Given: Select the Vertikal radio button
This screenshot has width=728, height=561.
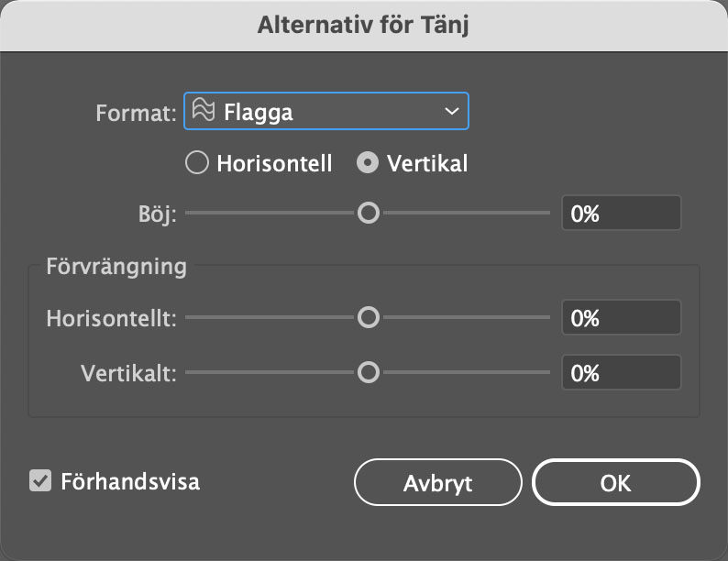Looking at the screenshot, I should tap(368, 163).
